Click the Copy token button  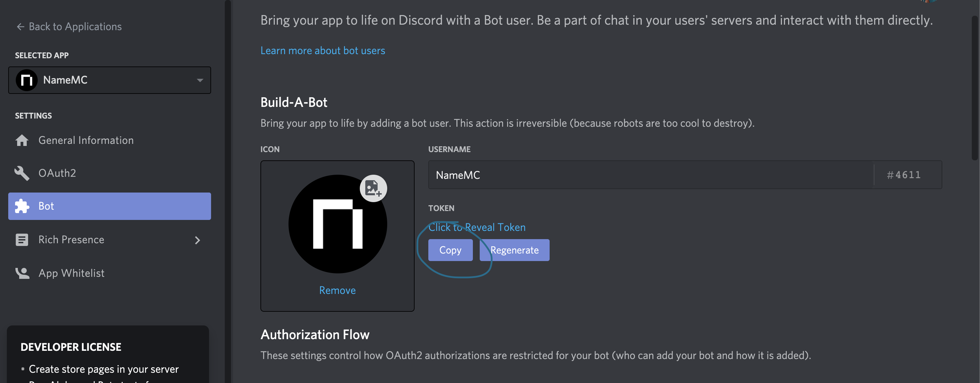(x=450, y=249)
